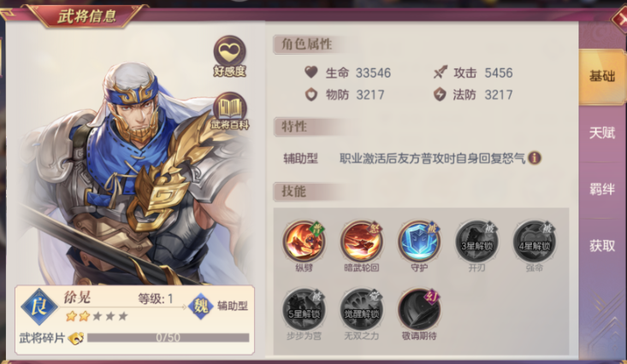Switch to the 基础 tab
Image resolution: width=627 pixels, height=364 pixels.
(602, 76)
